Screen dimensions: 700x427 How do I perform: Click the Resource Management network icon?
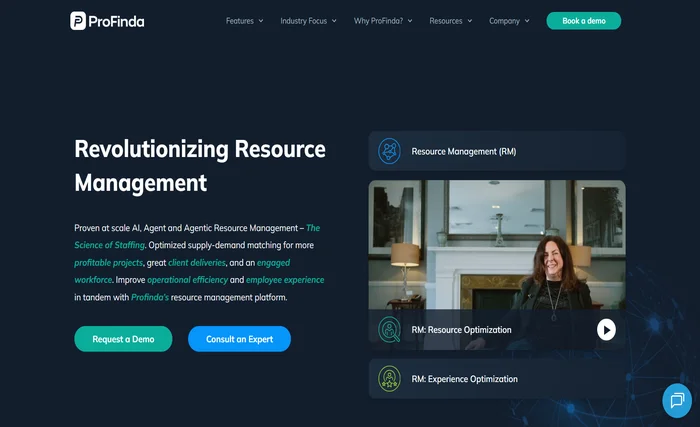tap(389, 151)
